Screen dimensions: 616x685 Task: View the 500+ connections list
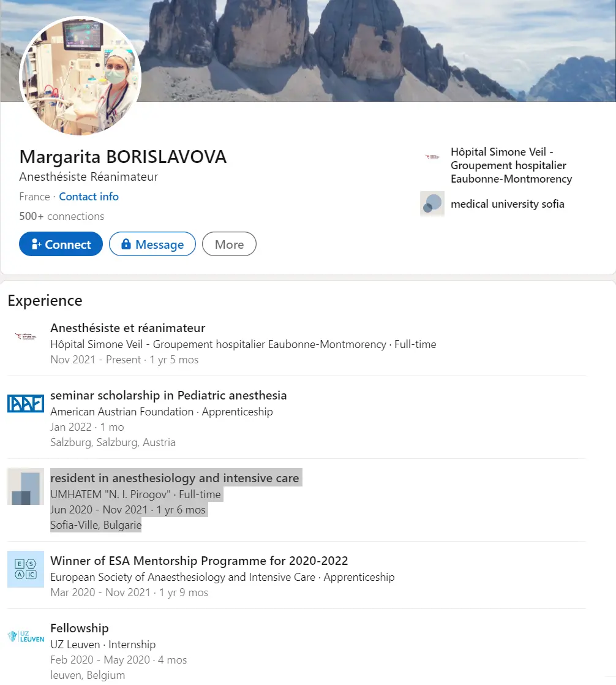pyautogui.click(x=62, y=216)
